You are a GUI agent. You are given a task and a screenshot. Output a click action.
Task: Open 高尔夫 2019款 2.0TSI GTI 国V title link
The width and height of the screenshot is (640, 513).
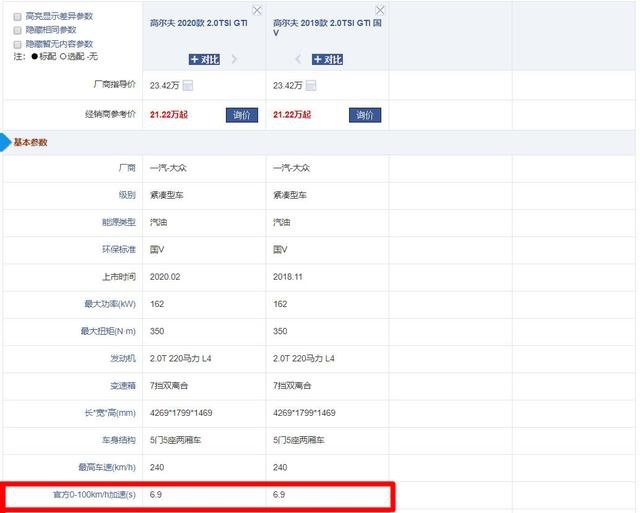[x=327, y=28]
